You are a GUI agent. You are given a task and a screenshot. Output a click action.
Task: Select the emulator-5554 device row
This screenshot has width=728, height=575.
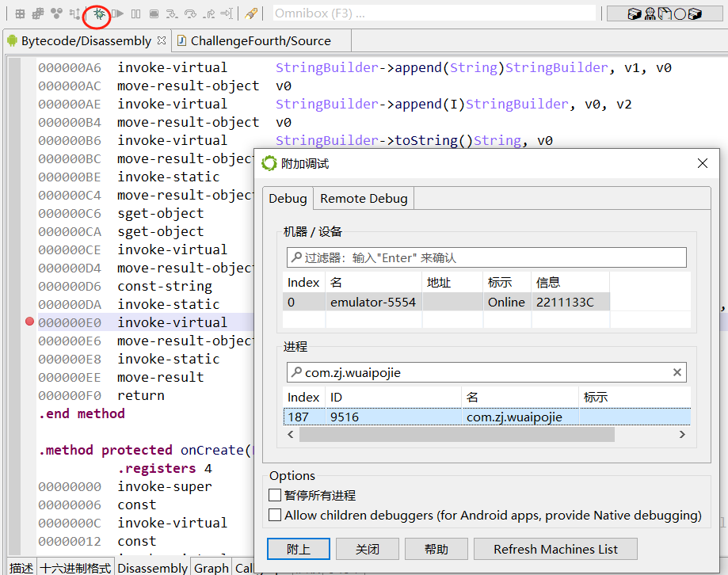pyautogui.click(x=372, y=302)
